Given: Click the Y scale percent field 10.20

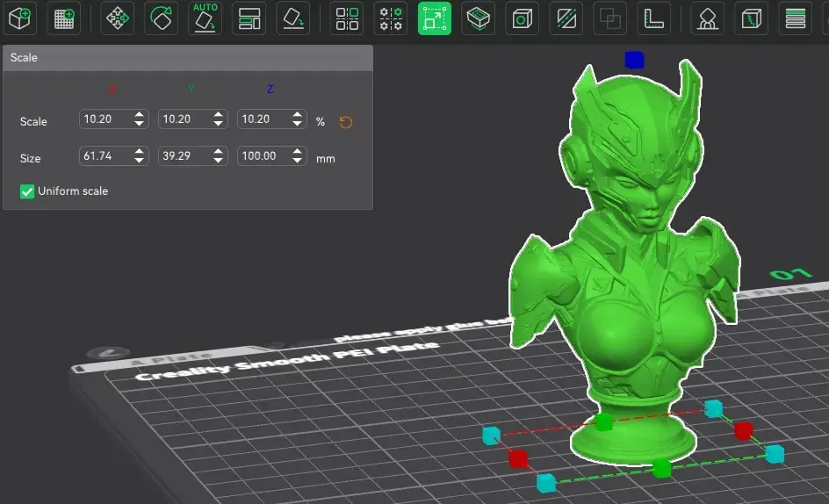Looking at the screenshot, I should (193, 119).
